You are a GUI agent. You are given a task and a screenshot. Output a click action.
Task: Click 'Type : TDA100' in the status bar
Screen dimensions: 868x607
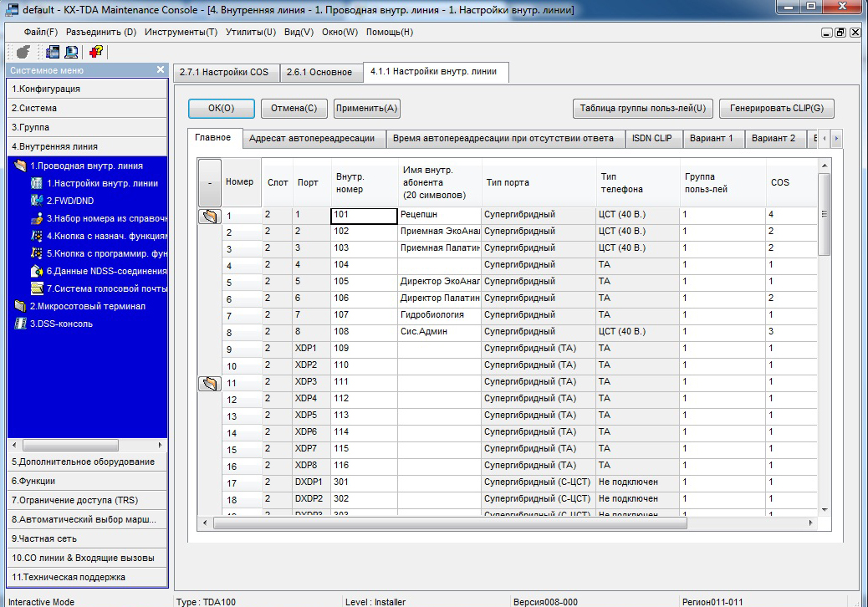pyautogui.click(x=206, y=601)
